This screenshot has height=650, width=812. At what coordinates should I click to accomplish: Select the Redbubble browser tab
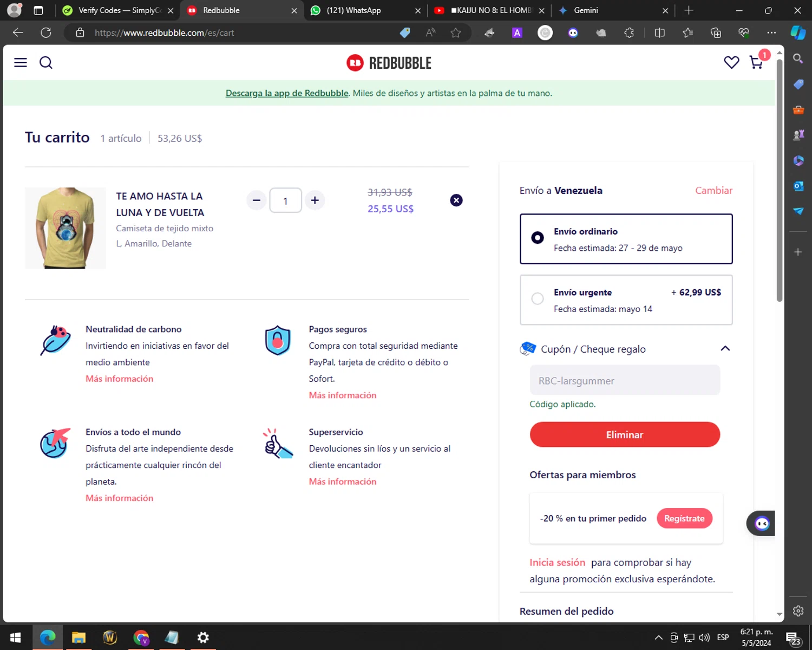coord(241,10)
